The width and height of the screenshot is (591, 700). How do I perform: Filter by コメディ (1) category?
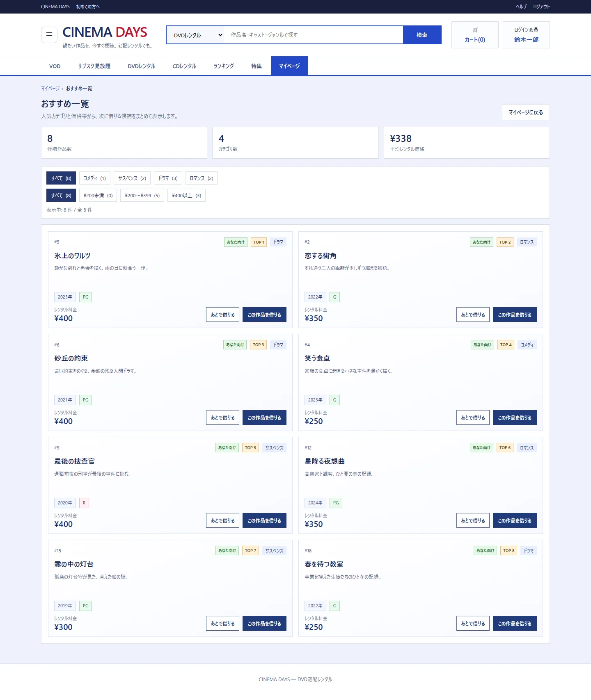[95, 178]
